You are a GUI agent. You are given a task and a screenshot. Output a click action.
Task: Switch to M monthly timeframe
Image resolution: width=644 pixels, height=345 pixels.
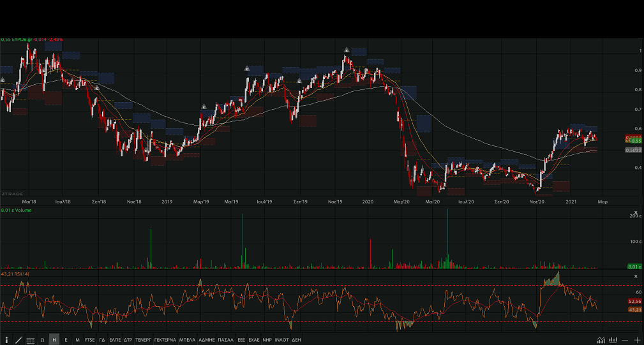coord(77,340)
